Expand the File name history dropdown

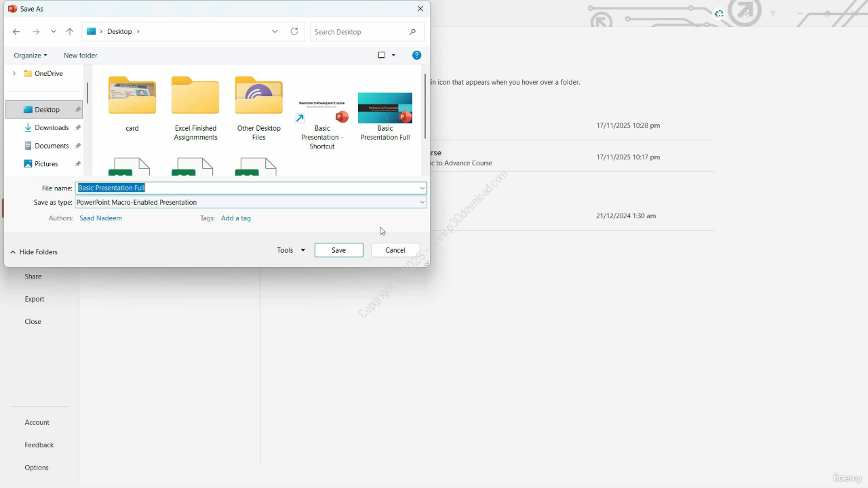pos(422,188)
